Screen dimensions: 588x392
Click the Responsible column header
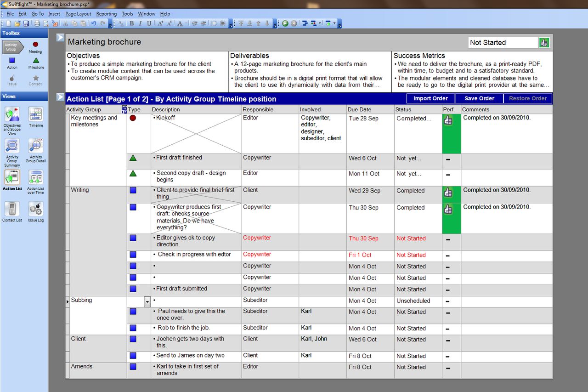click(x=270, y=109)
